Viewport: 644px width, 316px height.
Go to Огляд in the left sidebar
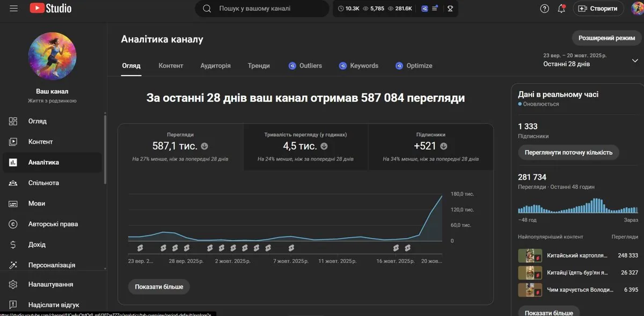[x=52, y=121]
